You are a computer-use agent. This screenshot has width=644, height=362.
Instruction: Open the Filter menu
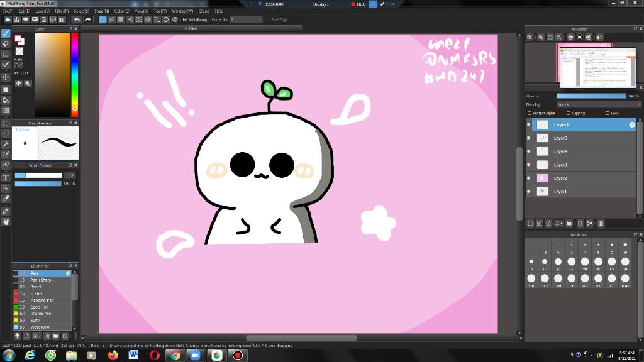click(x=62, y=11)
